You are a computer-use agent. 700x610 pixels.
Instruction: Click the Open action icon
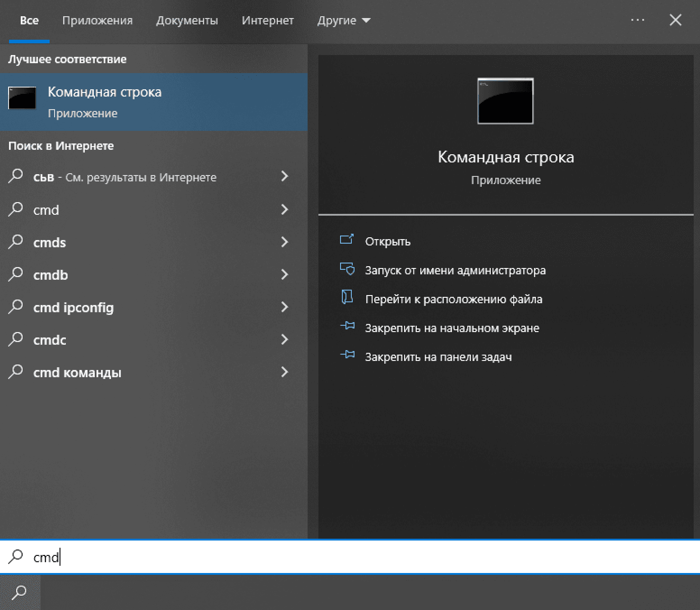point(346,240)
